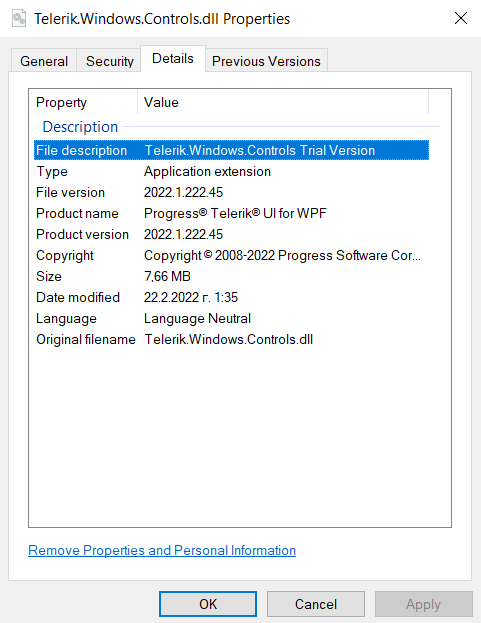Click the 7,66 MB size value
This screenshot has height=623, width=481.
pyautogui.click(x=167, y=276)
